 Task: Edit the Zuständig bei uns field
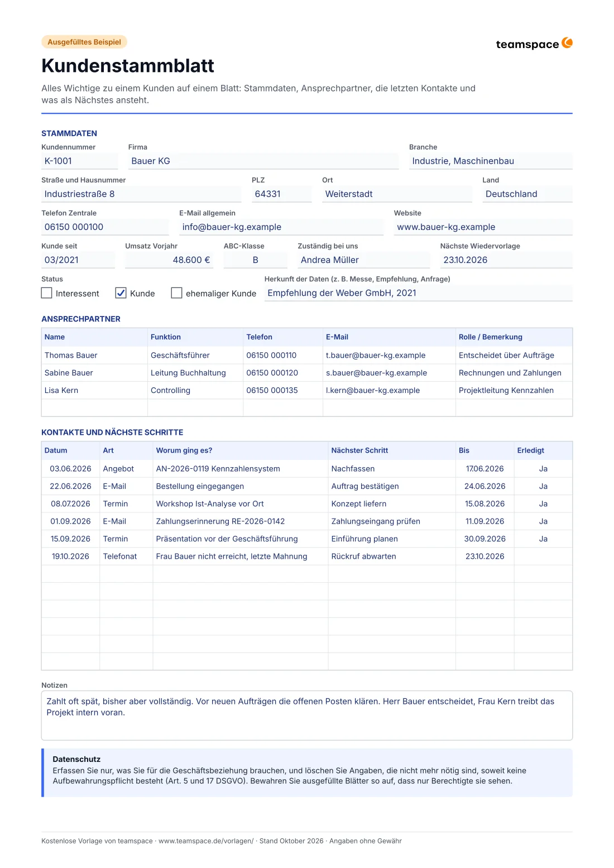[x=364, y=260]
